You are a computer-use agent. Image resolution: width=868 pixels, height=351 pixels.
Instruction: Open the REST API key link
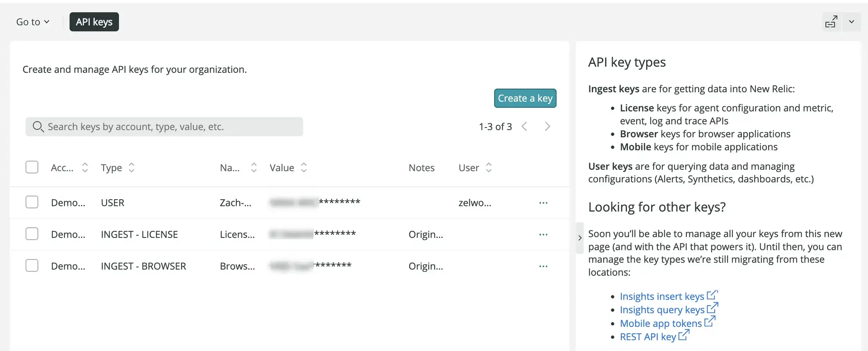point(648,337)
